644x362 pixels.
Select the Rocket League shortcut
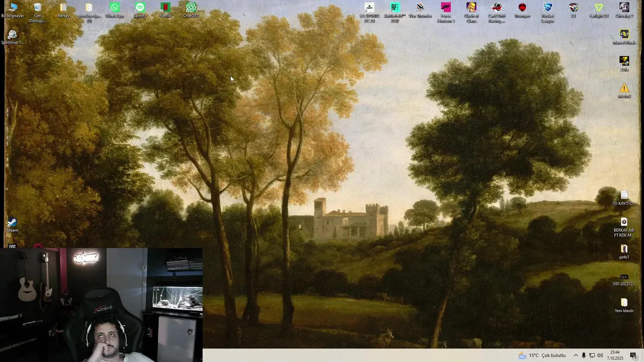pos(548,13)
